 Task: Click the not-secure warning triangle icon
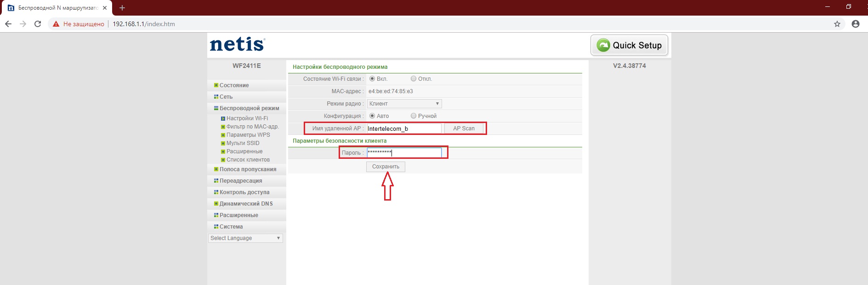pyautogui.click(x=56, y=24)
